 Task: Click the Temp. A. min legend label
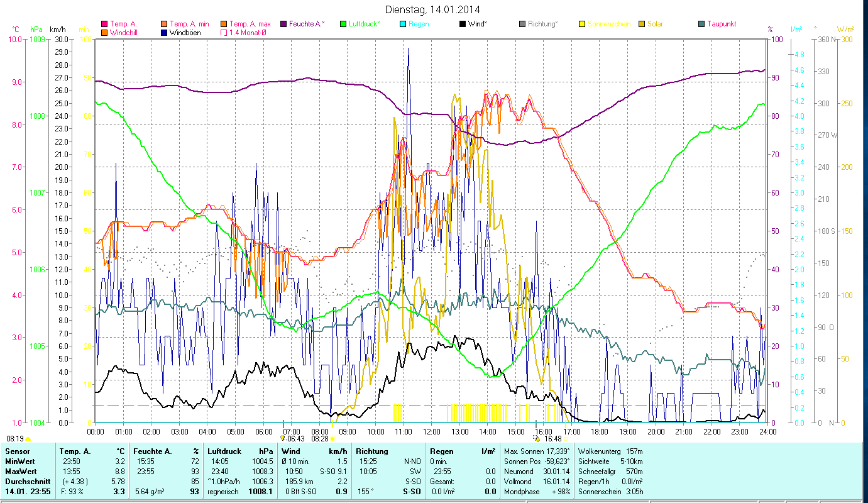(x=190, y=25)
